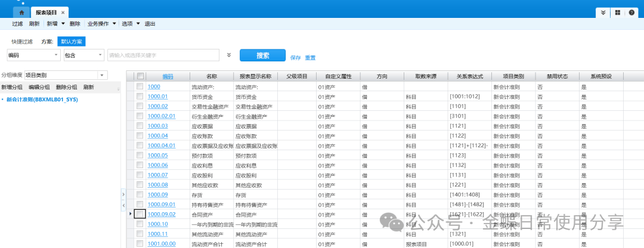Image resolution: width=644 pixels, height=248 pixels.
Task: Close the 报表项目 tab
Action: point(63,13)
